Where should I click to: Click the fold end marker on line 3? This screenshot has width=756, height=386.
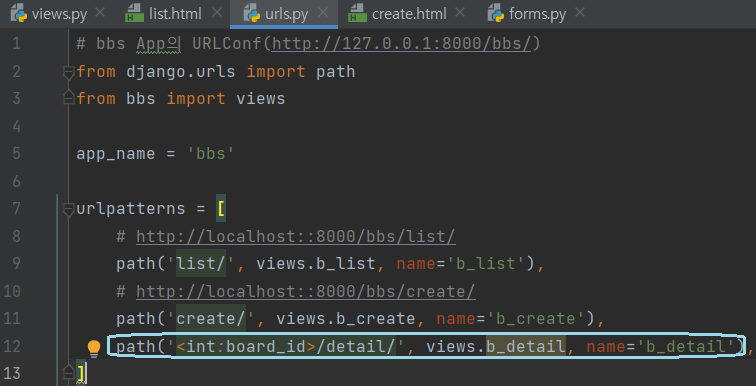point(68,96)
